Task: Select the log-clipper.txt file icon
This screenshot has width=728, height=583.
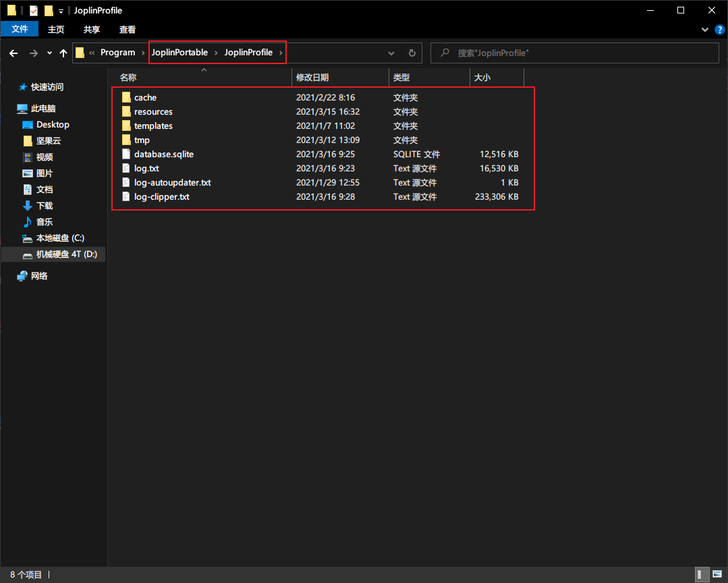Action: 125,196
